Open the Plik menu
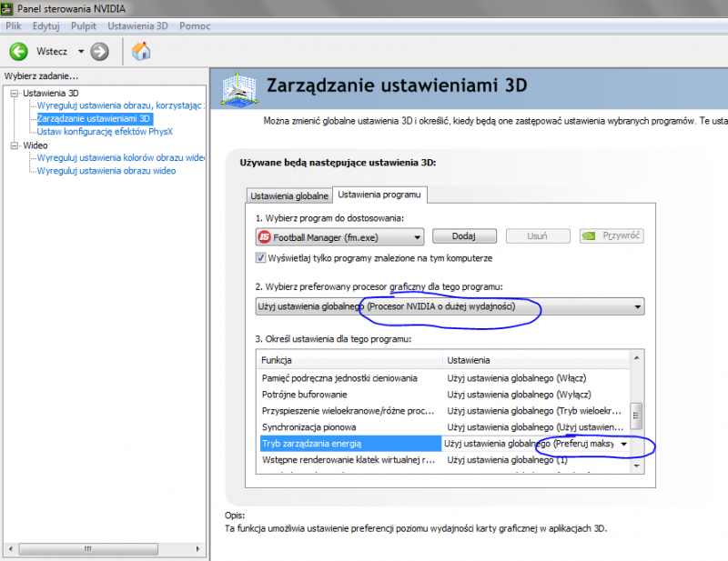728x561 pixels. pos(13,26)
